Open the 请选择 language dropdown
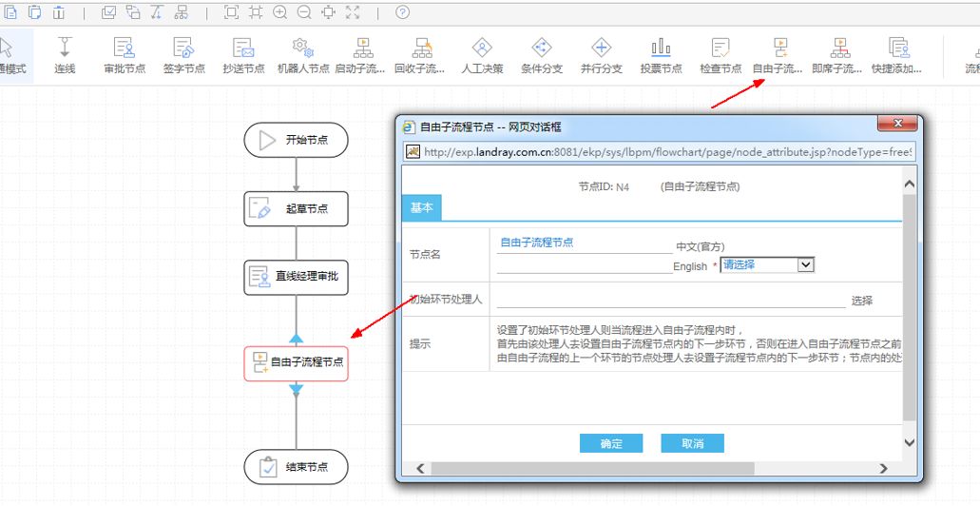The height and width of the screenshot is (506, 980). pyautogui.click(x=767, y=265)
